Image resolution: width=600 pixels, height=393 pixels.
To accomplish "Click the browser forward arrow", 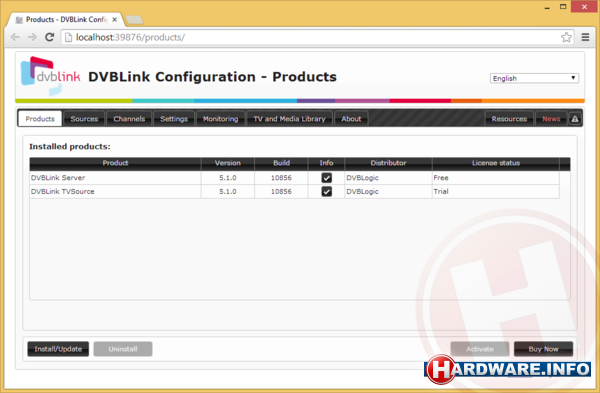I will click(x=32, y=37).
